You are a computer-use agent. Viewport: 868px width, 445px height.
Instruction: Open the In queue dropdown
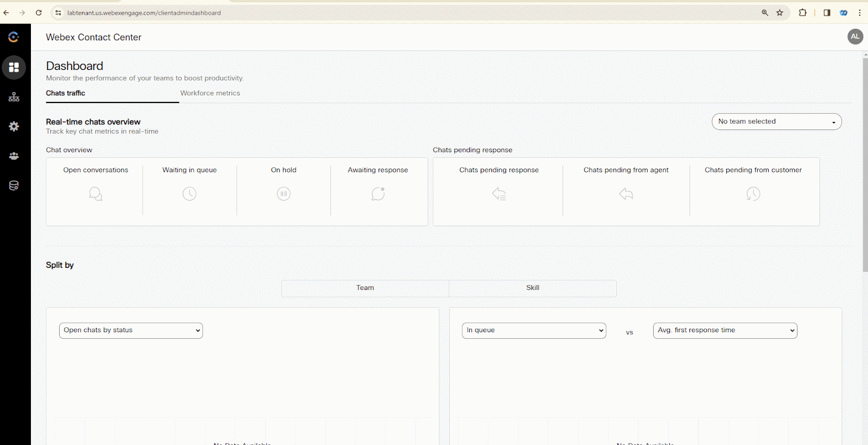[534, 330]
